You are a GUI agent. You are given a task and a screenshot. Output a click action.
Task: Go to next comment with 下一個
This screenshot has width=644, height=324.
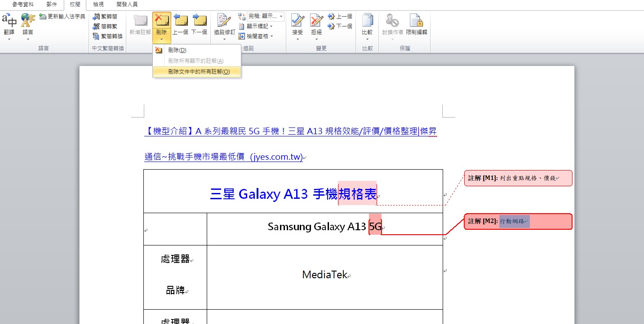[x=199, y=25]
